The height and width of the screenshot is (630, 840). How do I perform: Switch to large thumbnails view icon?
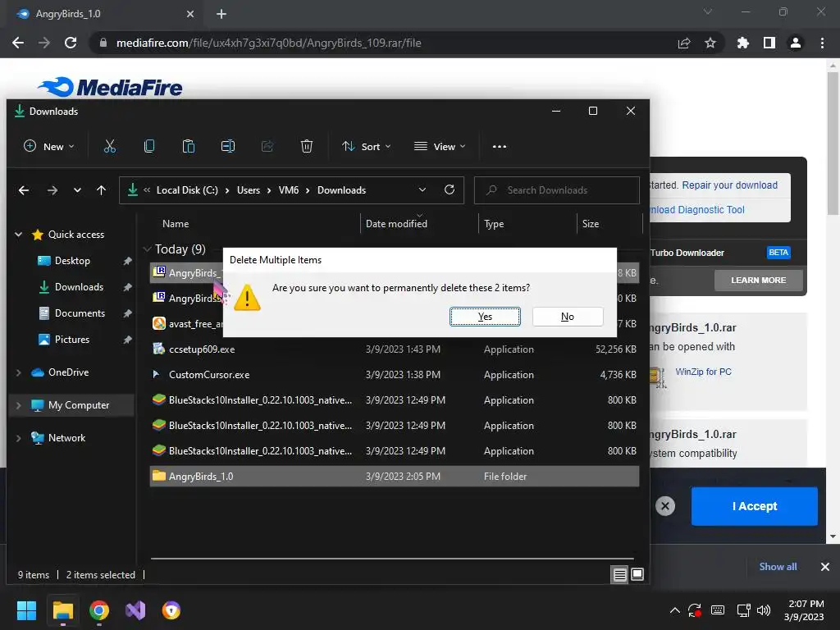click(x=637, y=574)
